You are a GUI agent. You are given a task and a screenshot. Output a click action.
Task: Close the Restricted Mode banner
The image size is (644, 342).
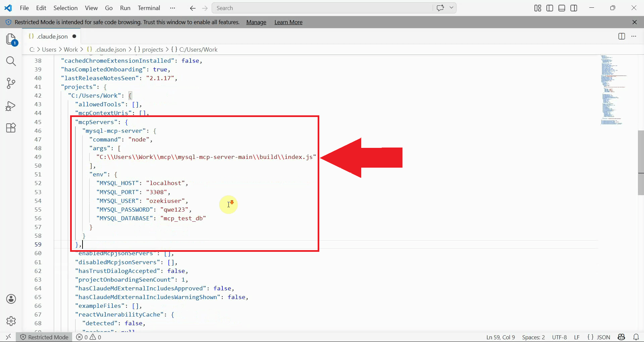[635, 22]
